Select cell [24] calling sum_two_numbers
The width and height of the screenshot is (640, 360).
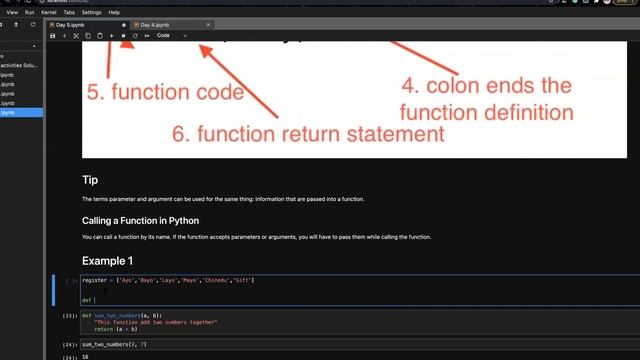360,344
